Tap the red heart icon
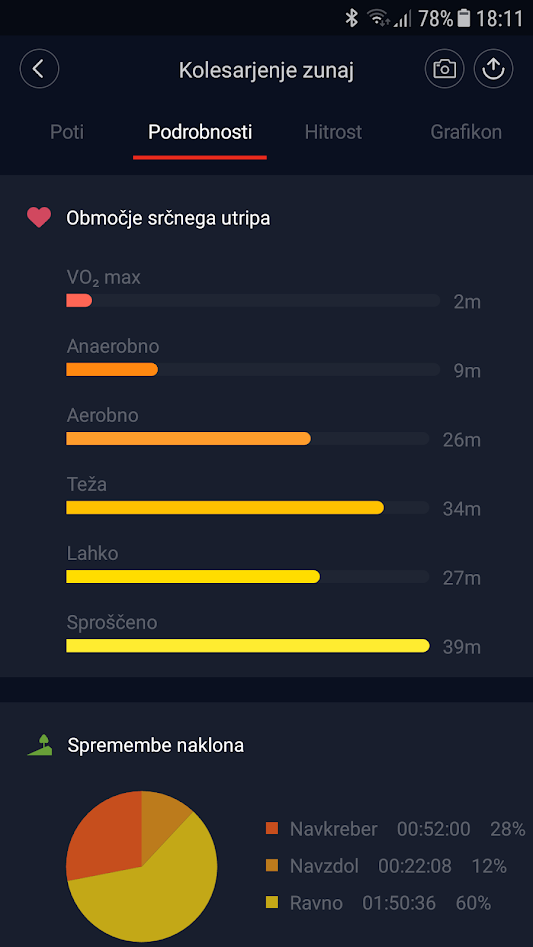The width and height of the screenshot is (533, 947). 39,217
